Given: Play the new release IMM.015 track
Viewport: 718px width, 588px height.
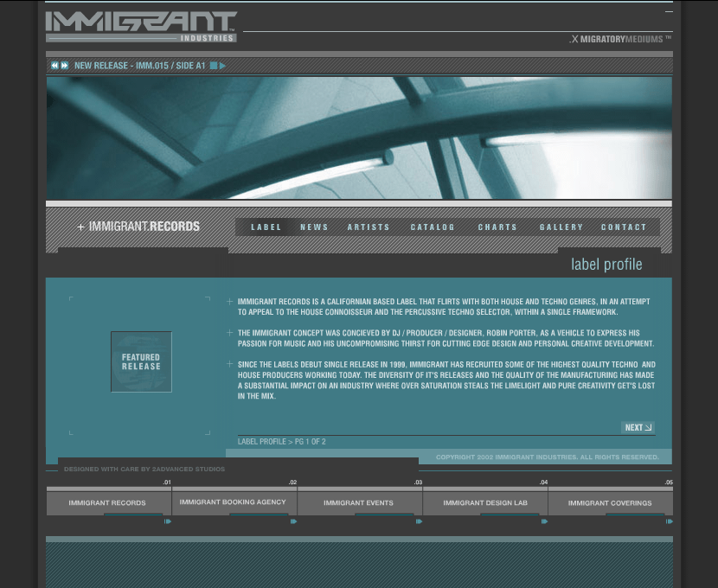Looking at the screenshot, I should tap(222, 66).
